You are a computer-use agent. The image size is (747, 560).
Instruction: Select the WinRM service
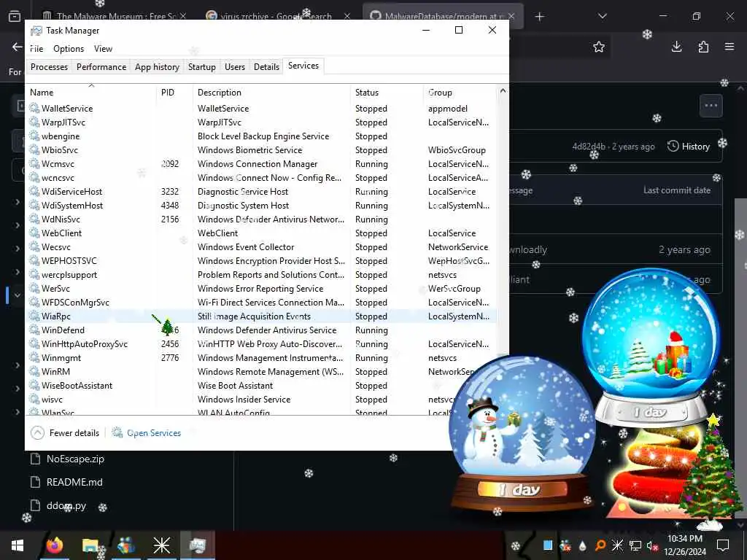click(x=261, y=371)
